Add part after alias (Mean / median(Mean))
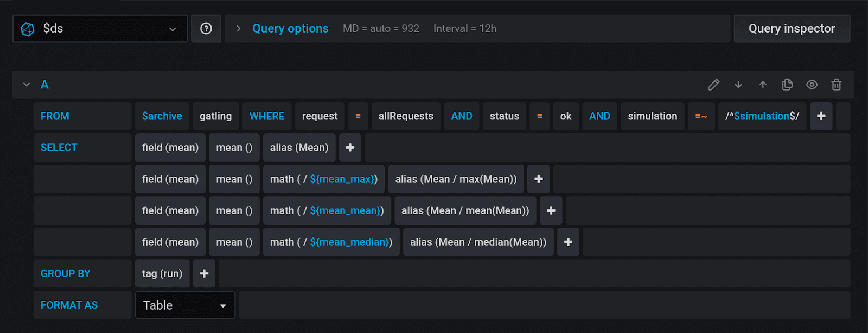Image resolution: width=868 pixels, height=333 pixels. pos(568,242)
